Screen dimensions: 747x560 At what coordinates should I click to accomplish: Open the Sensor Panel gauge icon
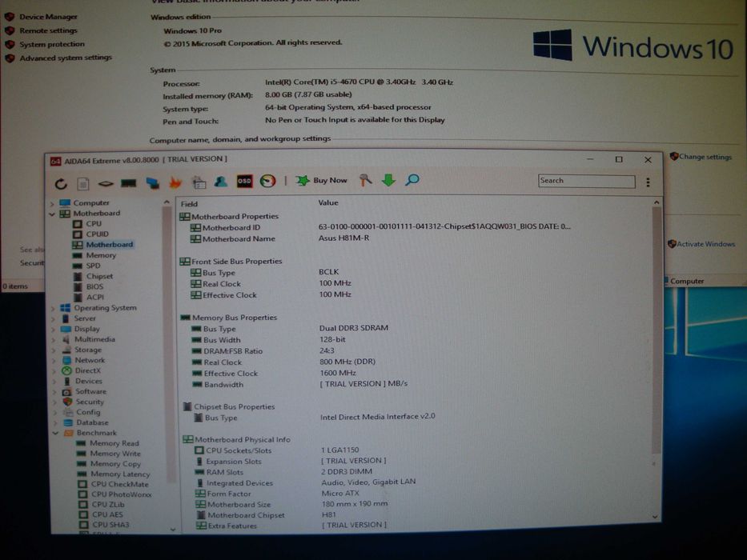(x=267, y=181)
